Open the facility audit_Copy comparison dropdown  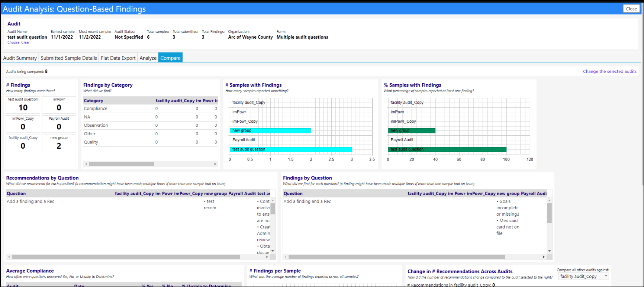(x=583, y=276)
